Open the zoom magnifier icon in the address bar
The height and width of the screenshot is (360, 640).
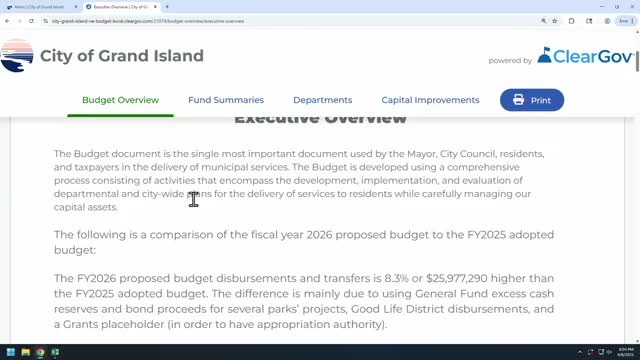click(x=543, y=21)
